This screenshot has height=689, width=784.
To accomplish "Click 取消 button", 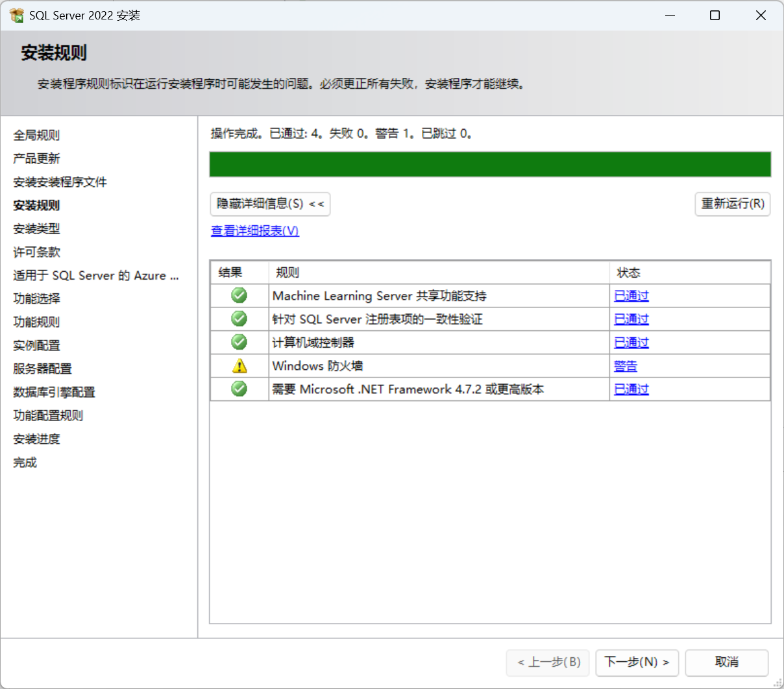I will [727, 662].
